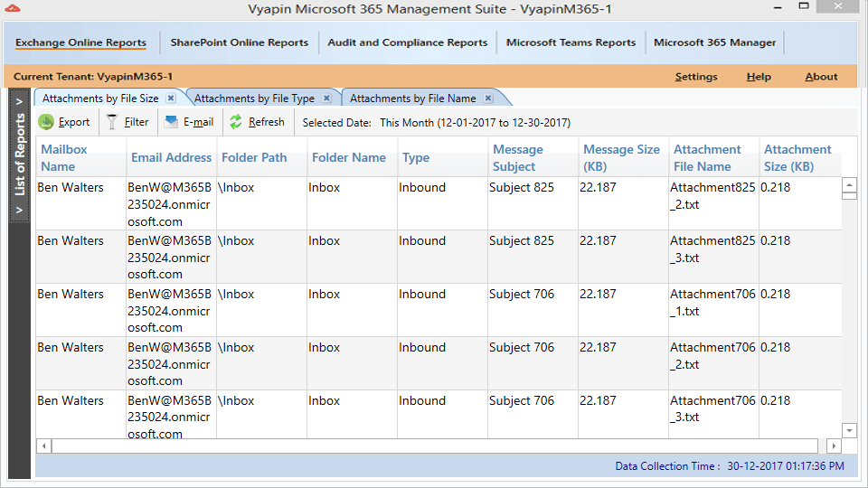868x488 pixels.
Task: Select the Attachment706_3.txt cell
Action: tap(713, 415)
